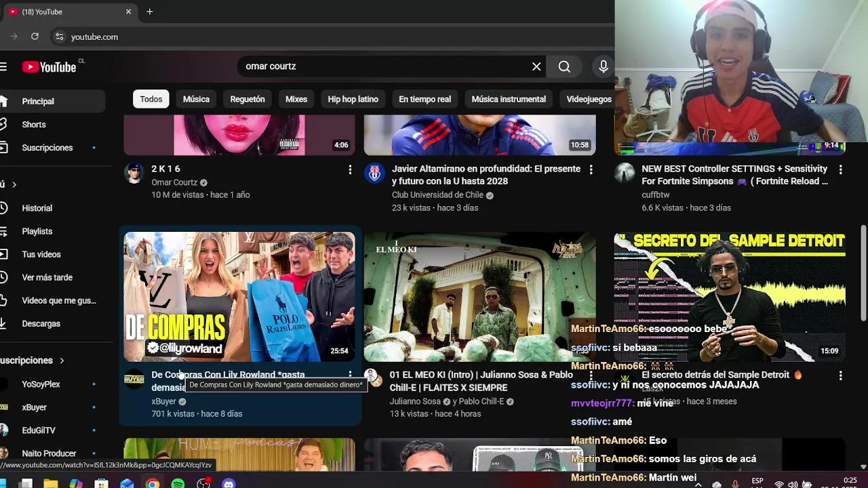Click xBuyer channel avatar beside video title
The width and height of the screenshot is (868, 488).
pos(134,379)
